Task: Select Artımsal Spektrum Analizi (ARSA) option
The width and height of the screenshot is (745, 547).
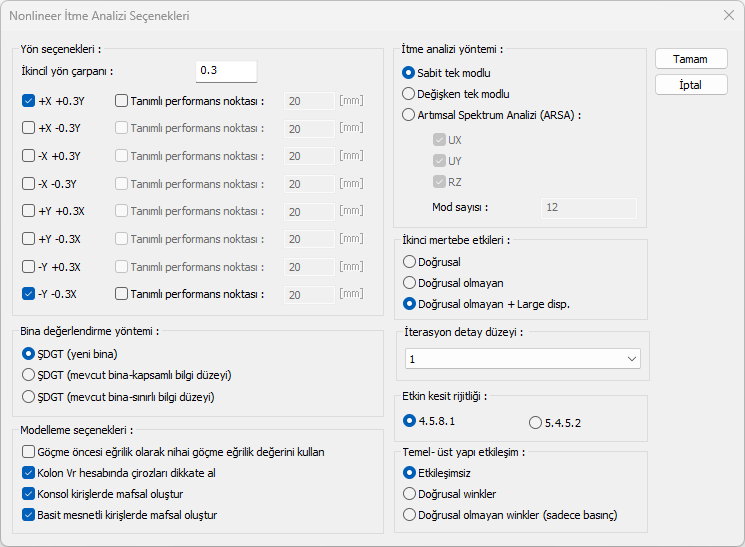Action: [408, 114]
